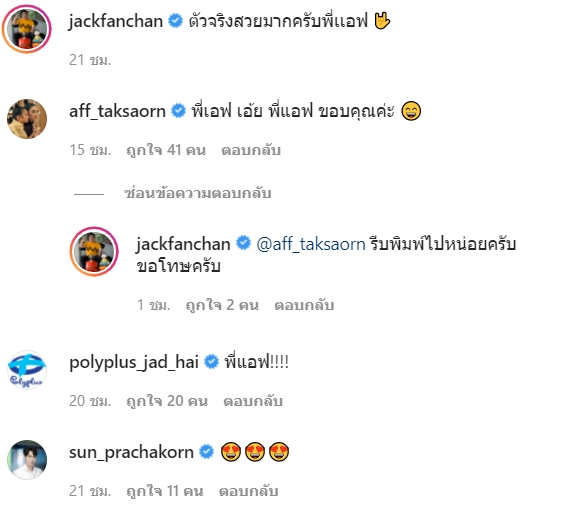
Task: Click the sun_prachakorn profile avatar
Action: pyautogui.click(x=27, y=460)
